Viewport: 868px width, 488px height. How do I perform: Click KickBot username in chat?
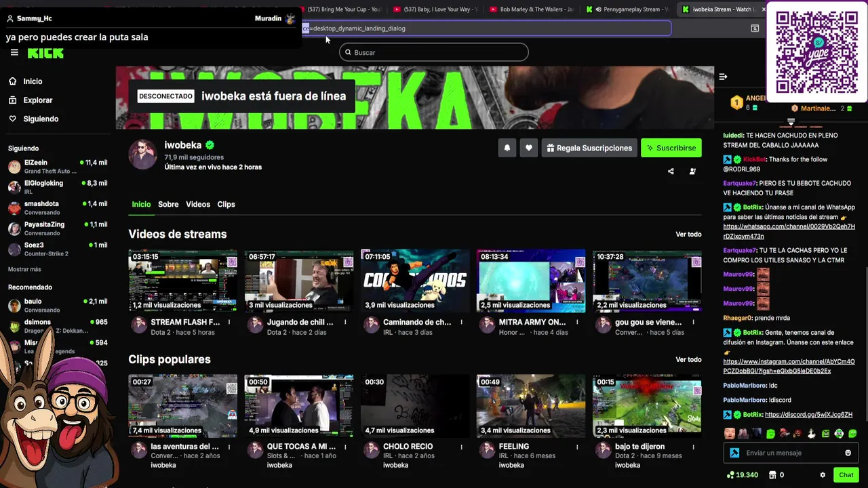coord(755,159)
